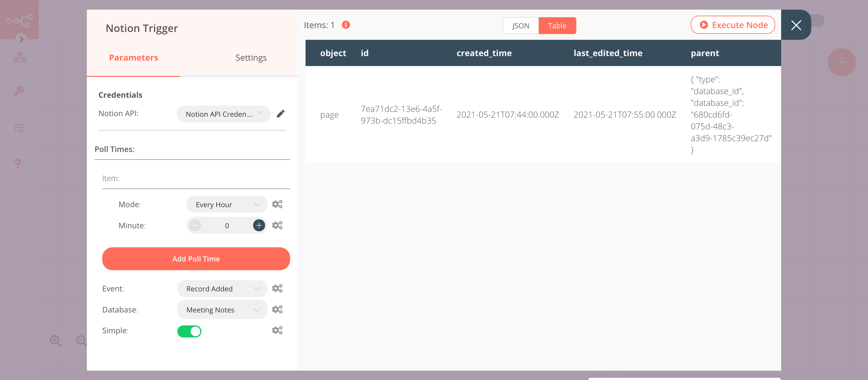868x380 pixels.
Task: Open gear settings beside the Database parameter
Action: pos(277,309)
